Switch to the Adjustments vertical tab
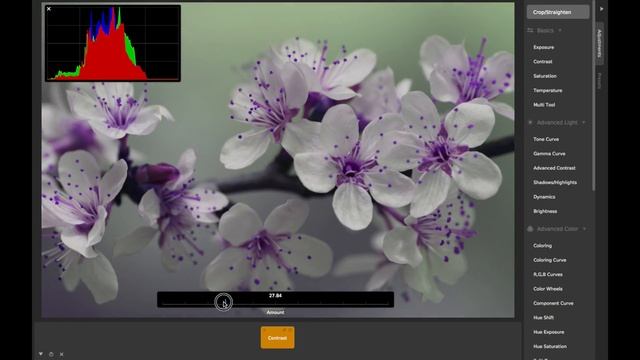640x360 pixels. point(600,43)
